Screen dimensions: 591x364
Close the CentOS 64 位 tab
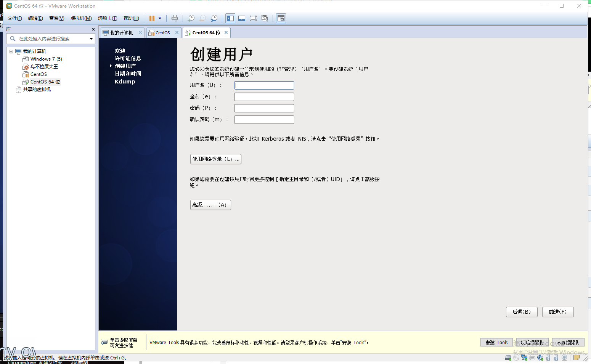point(226,32)
